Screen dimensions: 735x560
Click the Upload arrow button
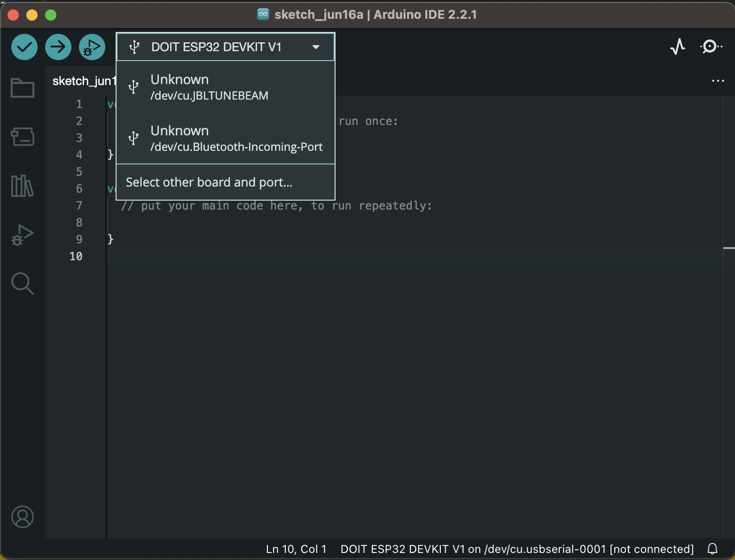click(x=58, y=47)
